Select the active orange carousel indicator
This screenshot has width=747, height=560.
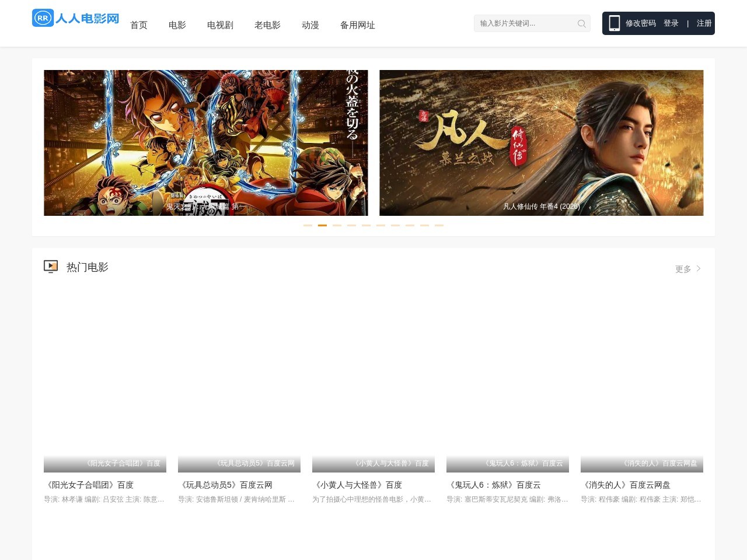(x=322, y=225)
